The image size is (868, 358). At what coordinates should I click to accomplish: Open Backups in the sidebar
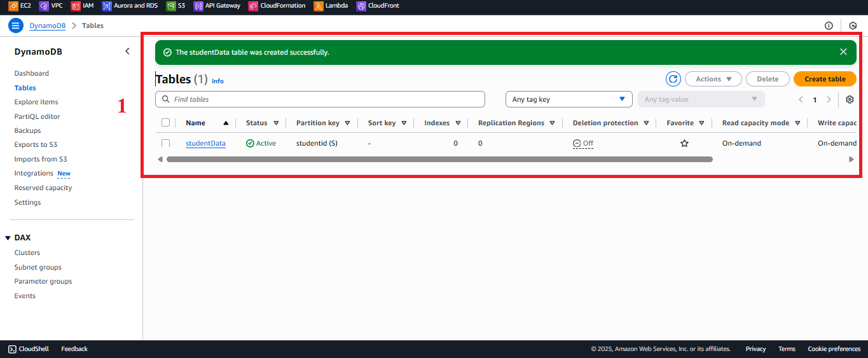click(28, 130)
